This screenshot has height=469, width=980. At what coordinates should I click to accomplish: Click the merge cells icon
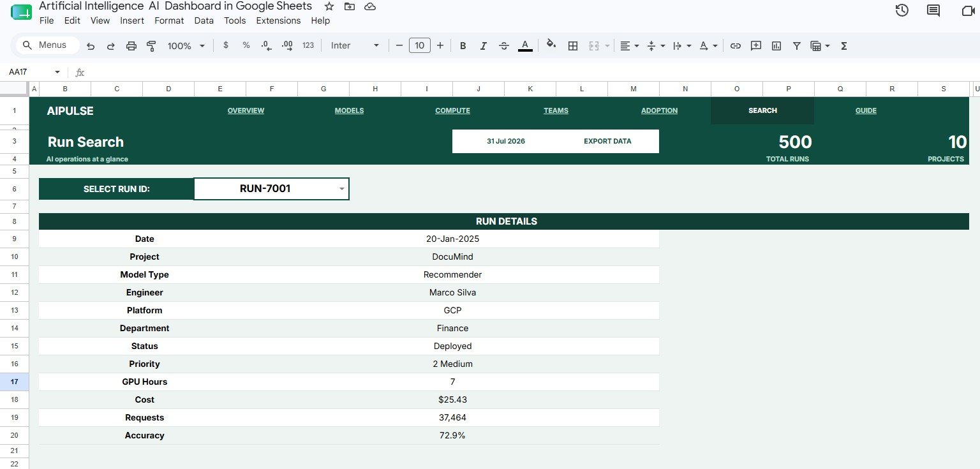pyautogui.click(x=594, y=46)
